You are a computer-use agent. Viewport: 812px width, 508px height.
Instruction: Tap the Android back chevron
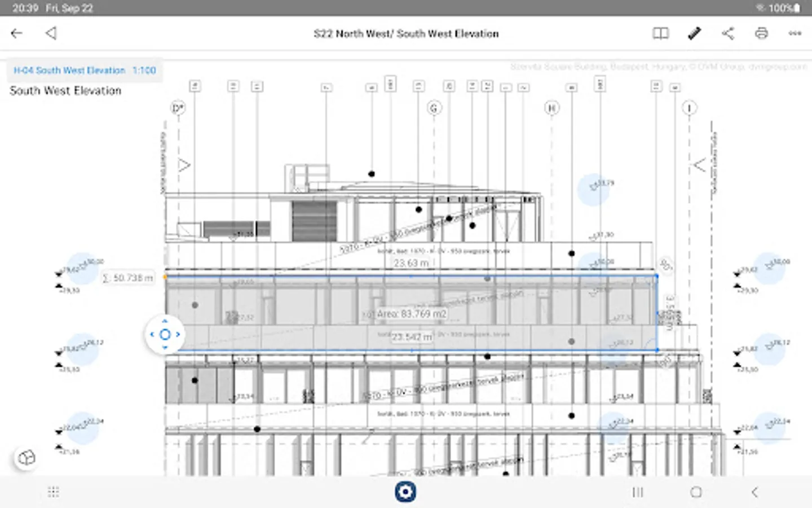point(754,492)
